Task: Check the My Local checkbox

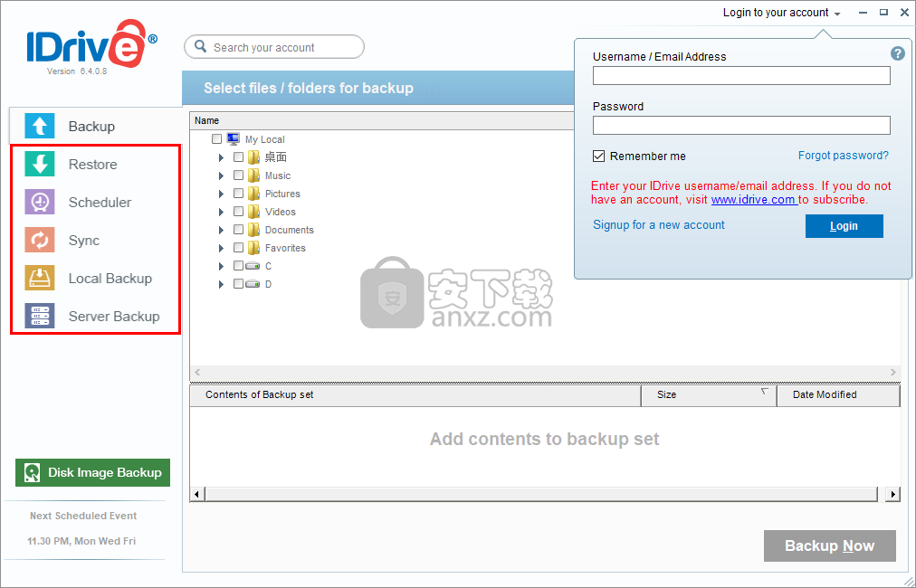Action: click(x=216, y=139)
